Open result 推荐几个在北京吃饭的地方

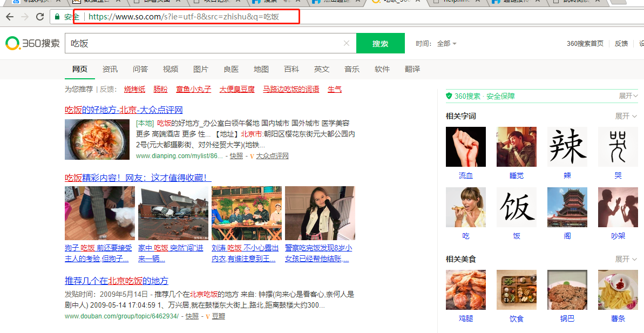117,281
